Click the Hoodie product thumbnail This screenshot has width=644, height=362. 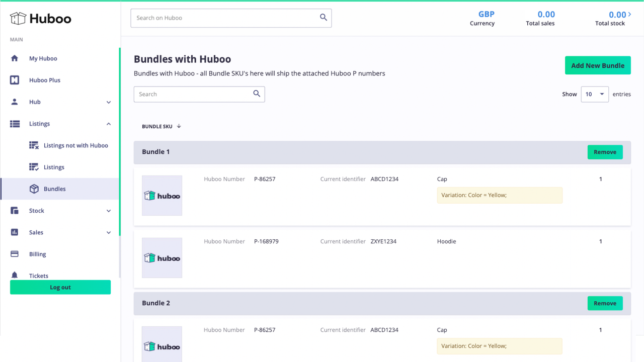pos(162,257)
